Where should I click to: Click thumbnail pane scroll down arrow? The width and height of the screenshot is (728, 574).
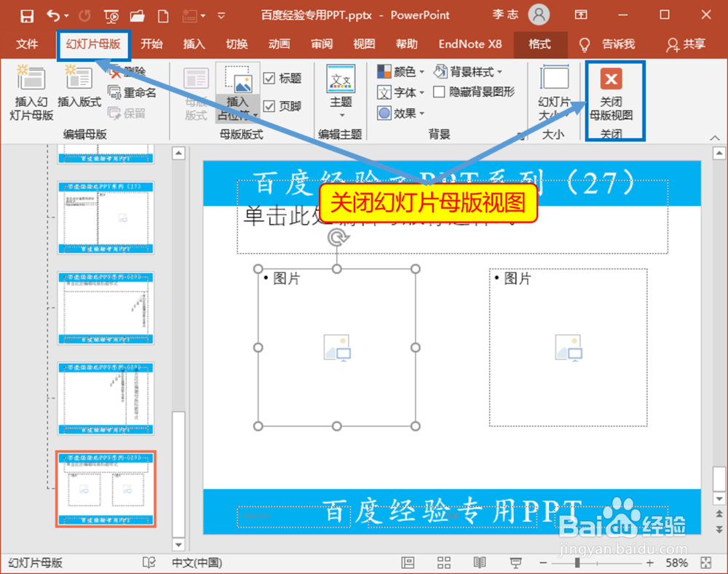[x=178, y=544]
